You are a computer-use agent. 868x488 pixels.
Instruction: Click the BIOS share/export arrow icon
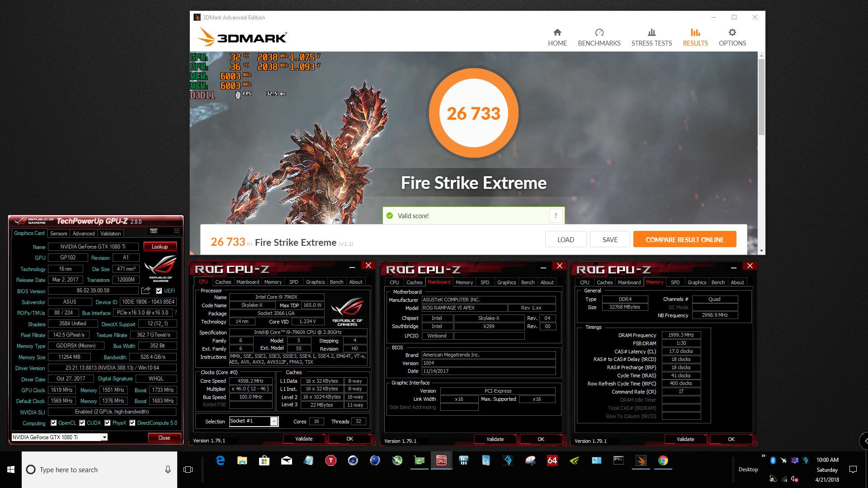(146, 291)
